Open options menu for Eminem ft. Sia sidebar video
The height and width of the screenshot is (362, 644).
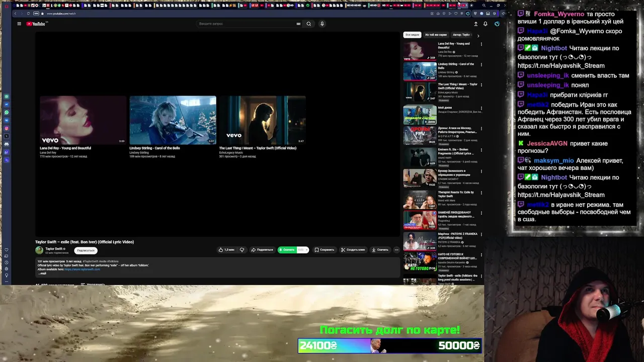481,150
